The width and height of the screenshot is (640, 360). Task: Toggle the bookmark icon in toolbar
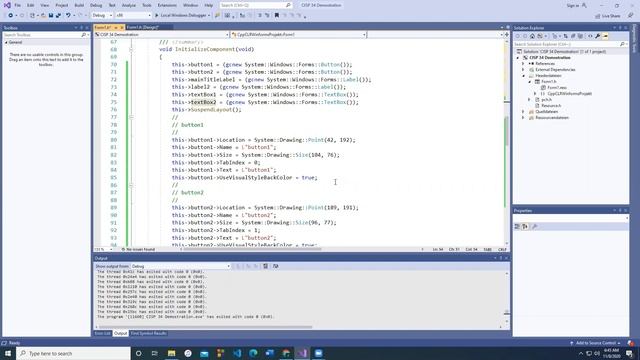(277, 16)
